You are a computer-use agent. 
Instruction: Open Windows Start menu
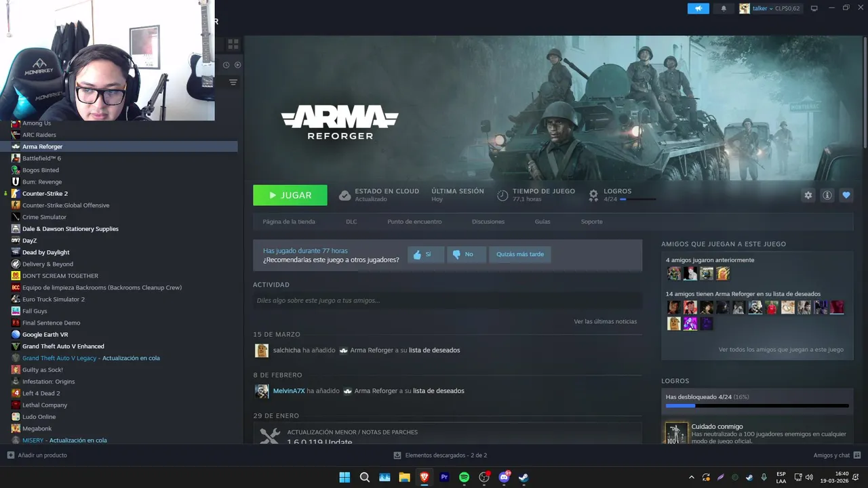(x=344, y=477)
